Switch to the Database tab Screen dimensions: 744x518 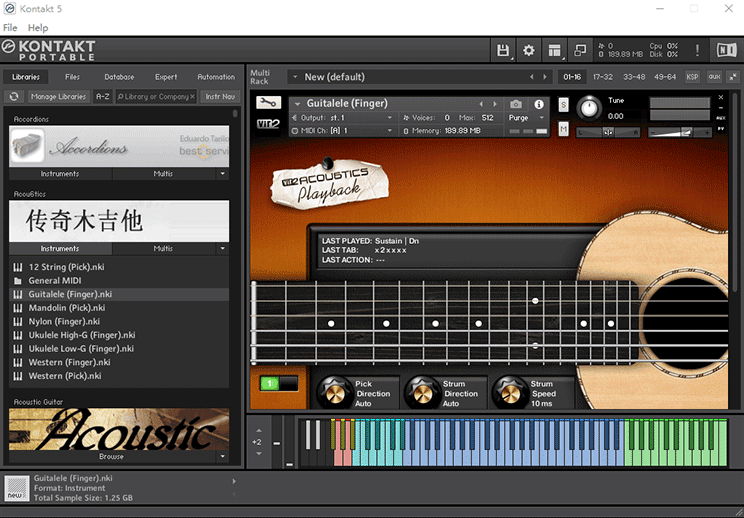(119, 77)
